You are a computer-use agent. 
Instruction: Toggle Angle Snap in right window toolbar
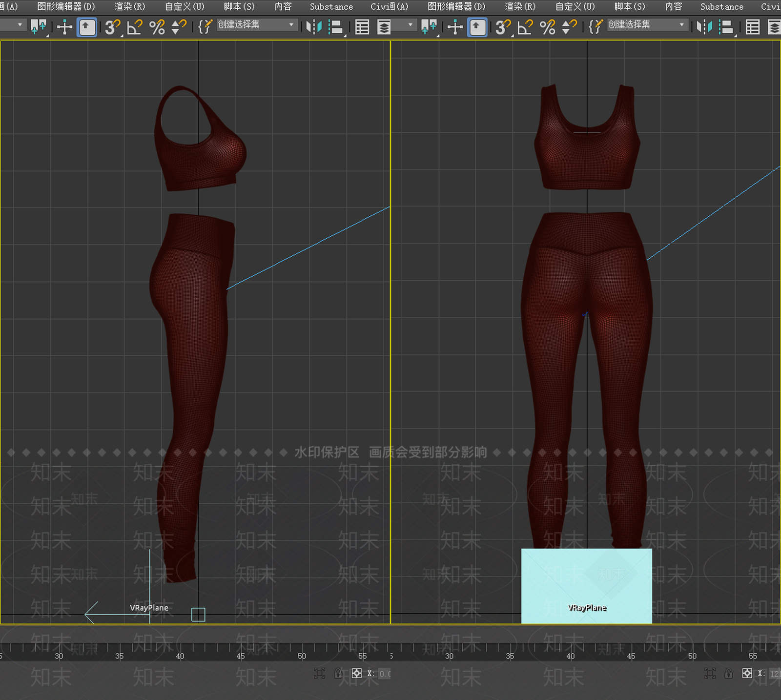point(525,27)
